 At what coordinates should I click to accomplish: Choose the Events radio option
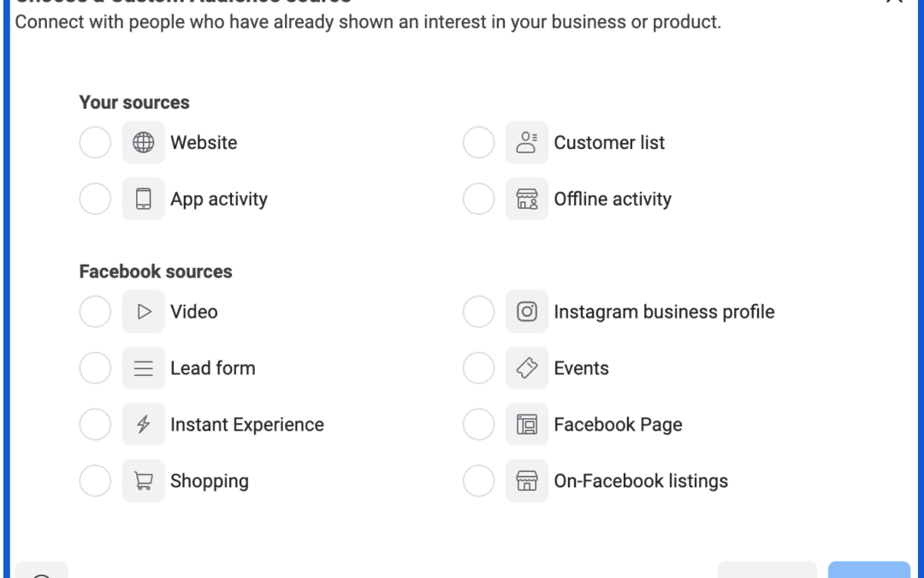[478, 368]
